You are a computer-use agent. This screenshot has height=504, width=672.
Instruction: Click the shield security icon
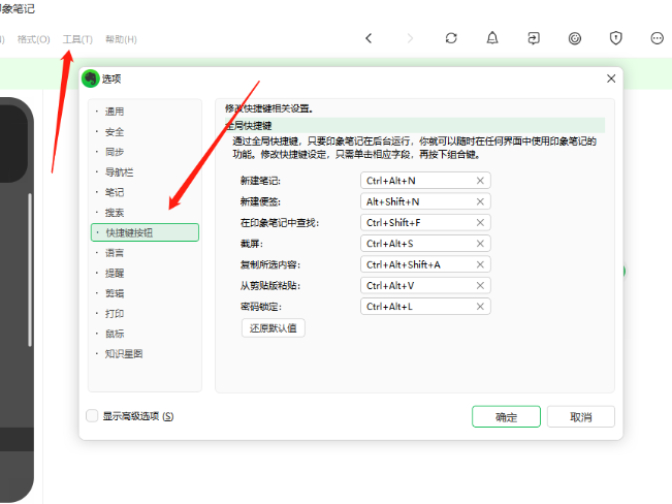pyautogui.click(x=616, y=38)
